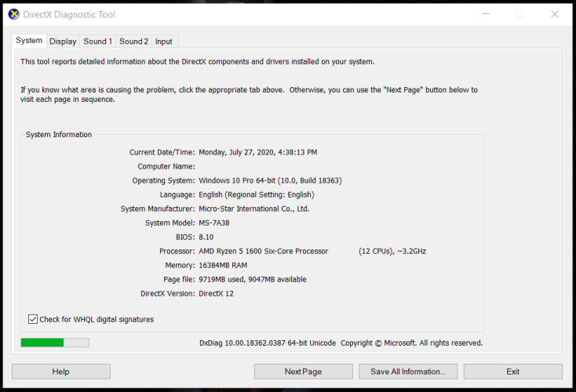The height and width of the screenshot is (392, 576).
Task: Click the 'Page file:' label
Action: [x=179, y=280]
